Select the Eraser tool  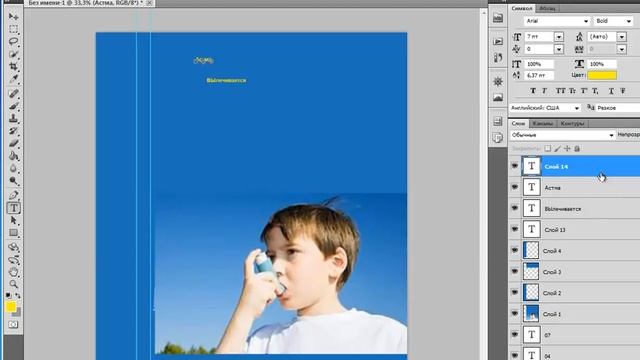[x=13, y=143]
